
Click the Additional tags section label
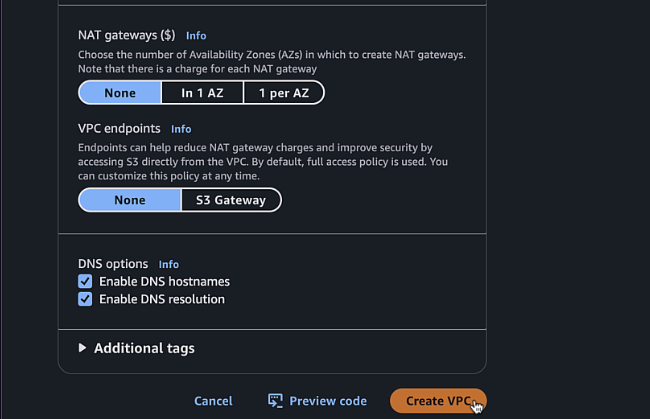[144, 348]
